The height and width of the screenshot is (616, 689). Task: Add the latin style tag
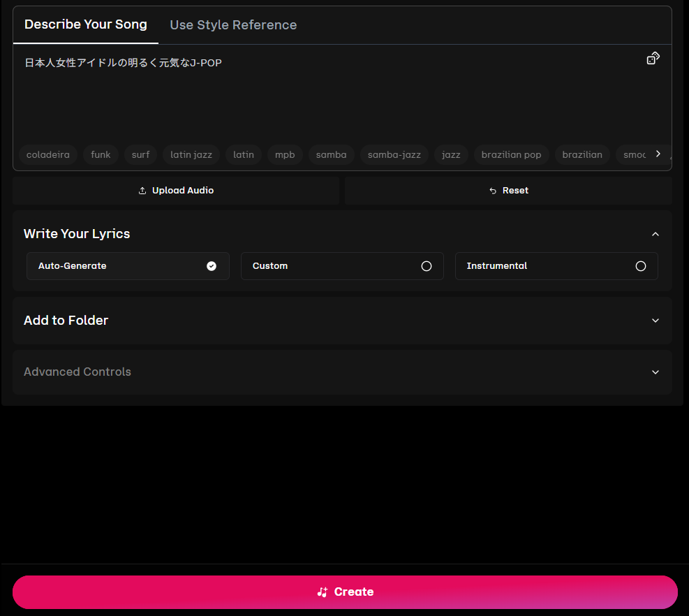[x=244, y=155]
